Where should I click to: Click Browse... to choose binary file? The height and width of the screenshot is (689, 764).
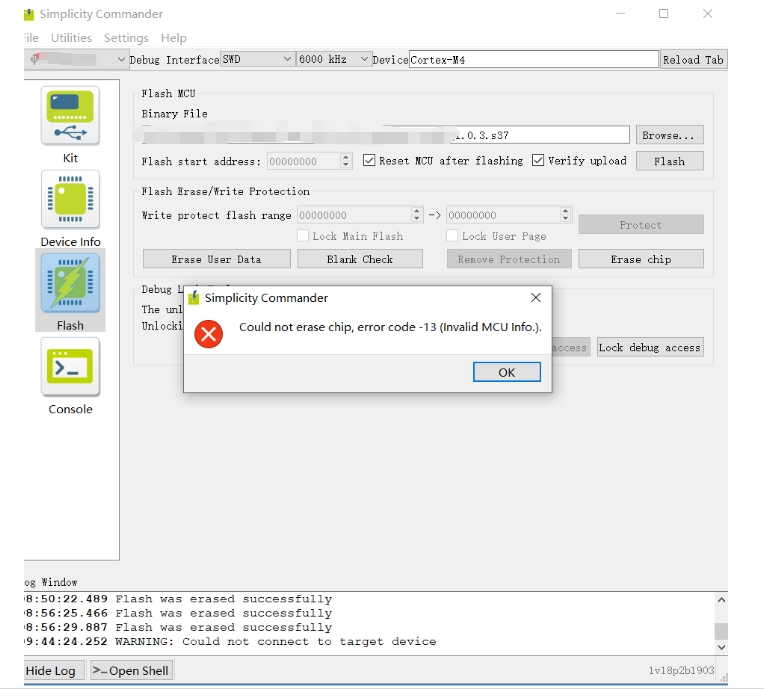coord(669,135)
